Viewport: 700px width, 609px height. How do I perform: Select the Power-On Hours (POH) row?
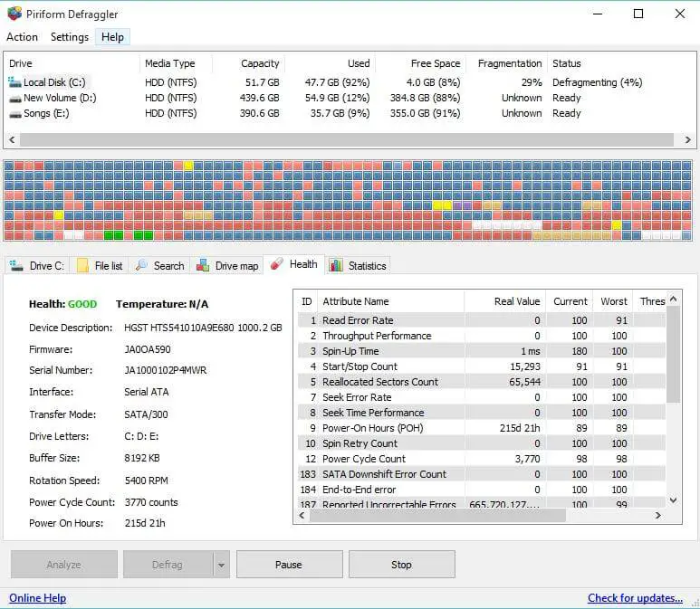(481, 428)
